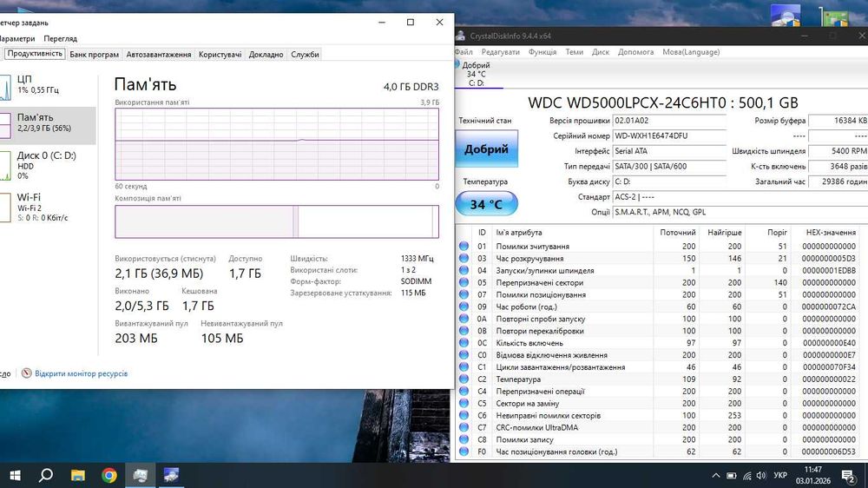Viewport: 868px width, 488px height.
Task: Click blue status icon of attribute C5
Action: point(464,403)
